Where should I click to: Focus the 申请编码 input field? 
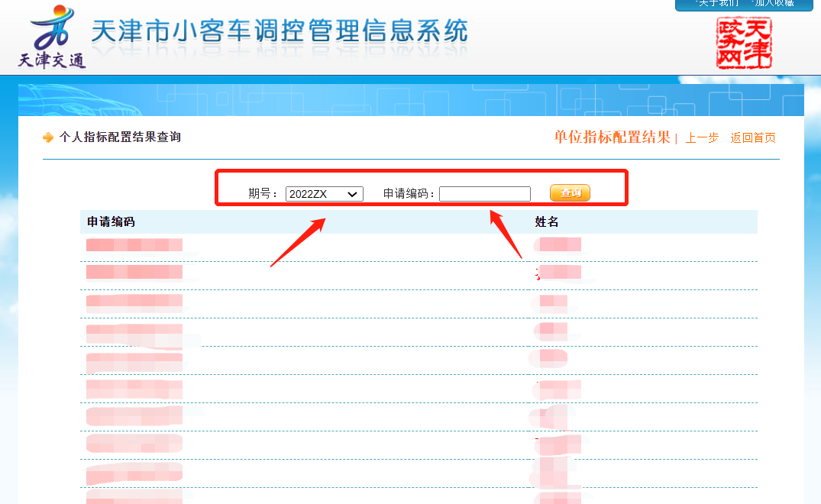[x=484, y=194]
